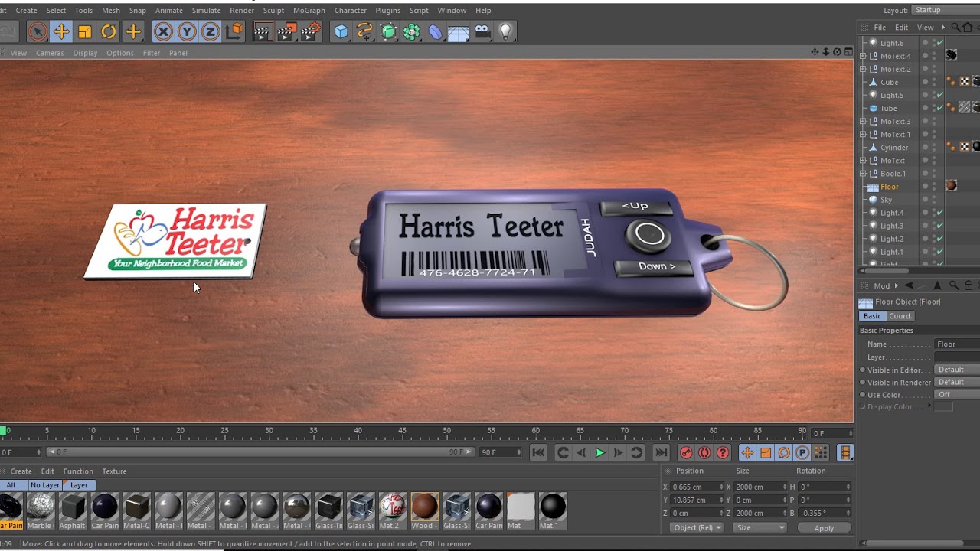The width and height of the screenshot is (980, 551).
Task: Activate the Move tool in top toolbar
Action: (x=61, y=31)
